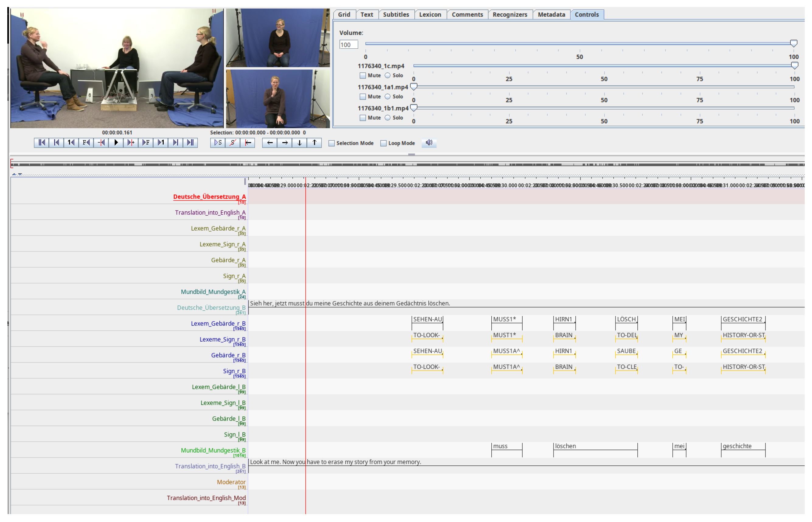Switch to the Lexicon tab
This screenshot has height=522, width=812.
click(x=430, y=15)
